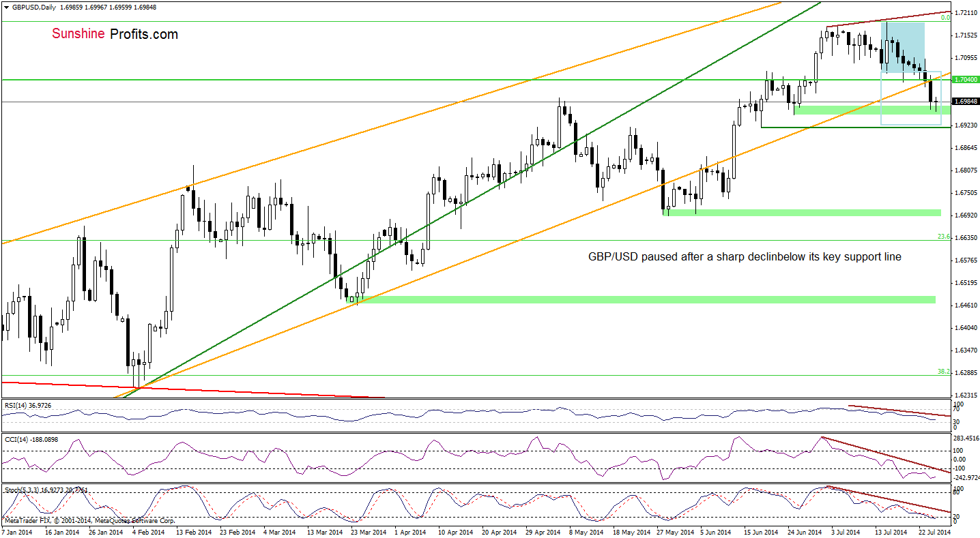The image size is (980, 538).
Task: Click the 4 Feb 2014 date label
Action: tap(149, 531)
